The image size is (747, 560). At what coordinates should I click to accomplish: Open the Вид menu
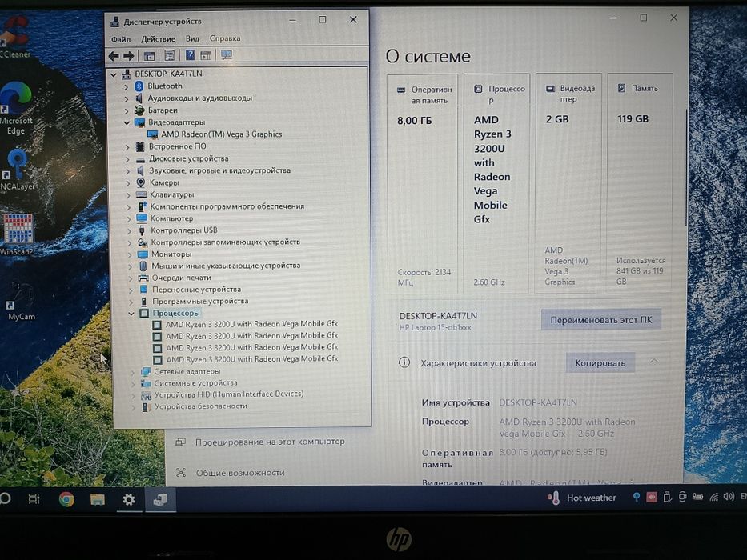(x=192, y=38)
